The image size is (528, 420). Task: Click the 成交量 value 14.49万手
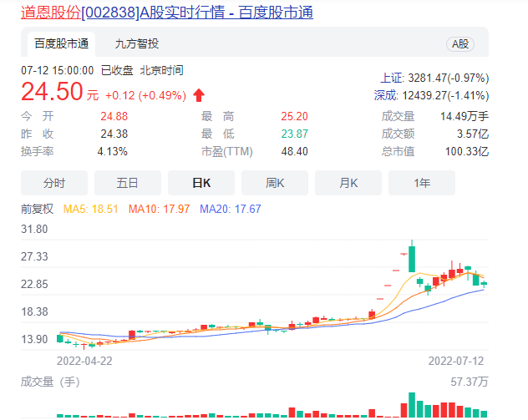tap(465, 116)
